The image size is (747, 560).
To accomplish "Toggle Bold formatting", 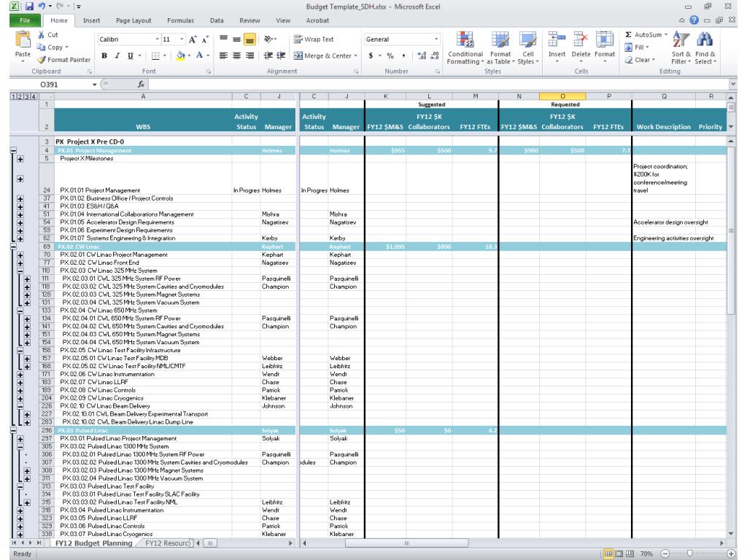I will click(x=104, y=55).
